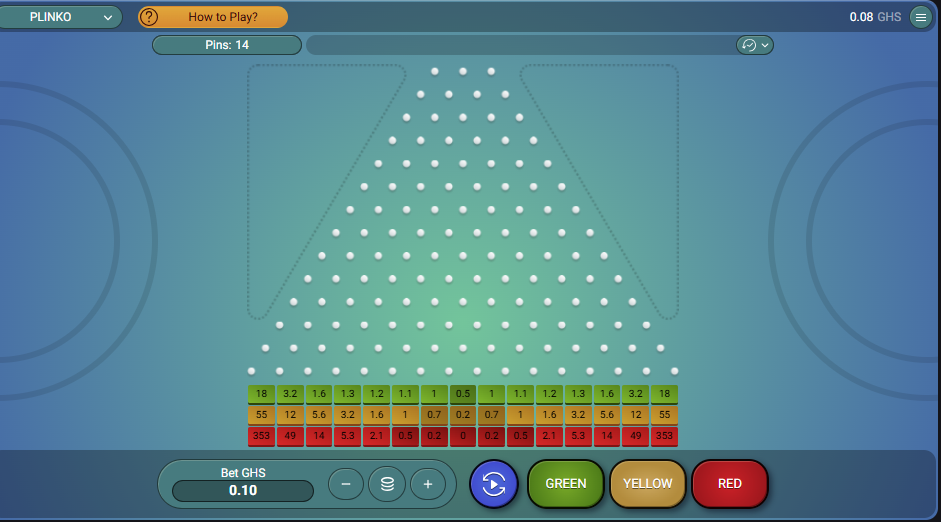
Task: Open the Pins: 14 selector
Action: coord(227,45)
